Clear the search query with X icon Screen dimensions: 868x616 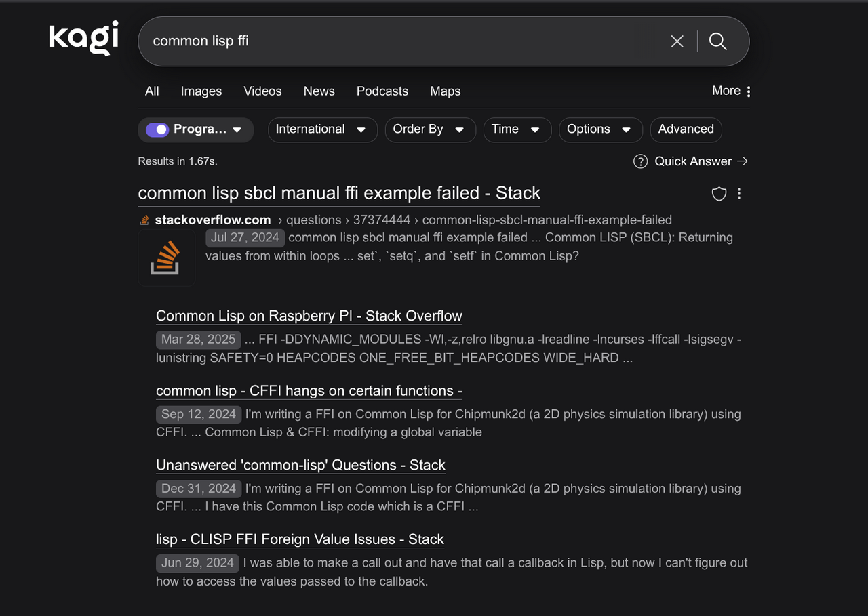pyautogui.click(x=677, y=41)
